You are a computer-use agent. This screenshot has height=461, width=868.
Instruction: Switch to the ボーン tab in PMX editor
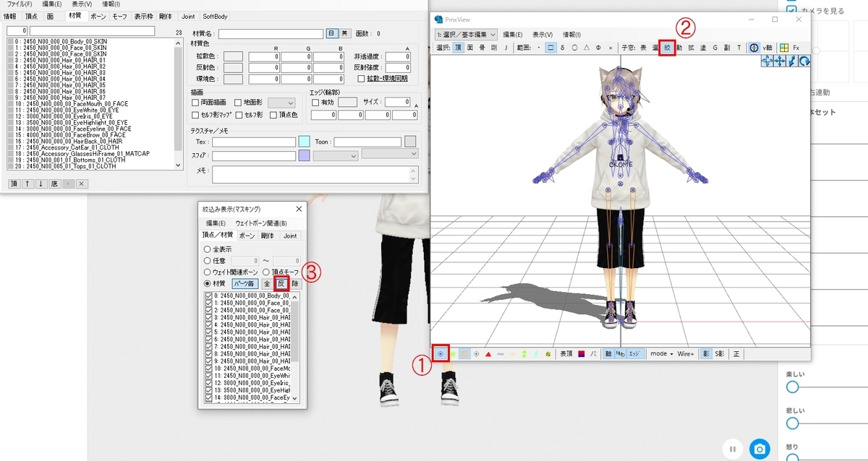tap(98, 15)
